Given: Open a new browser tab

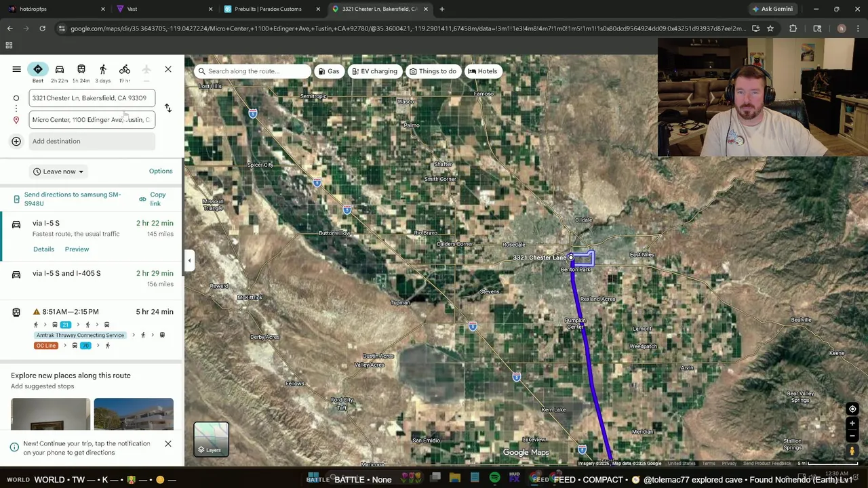Looking at the screenshot, I should (442, 9).
